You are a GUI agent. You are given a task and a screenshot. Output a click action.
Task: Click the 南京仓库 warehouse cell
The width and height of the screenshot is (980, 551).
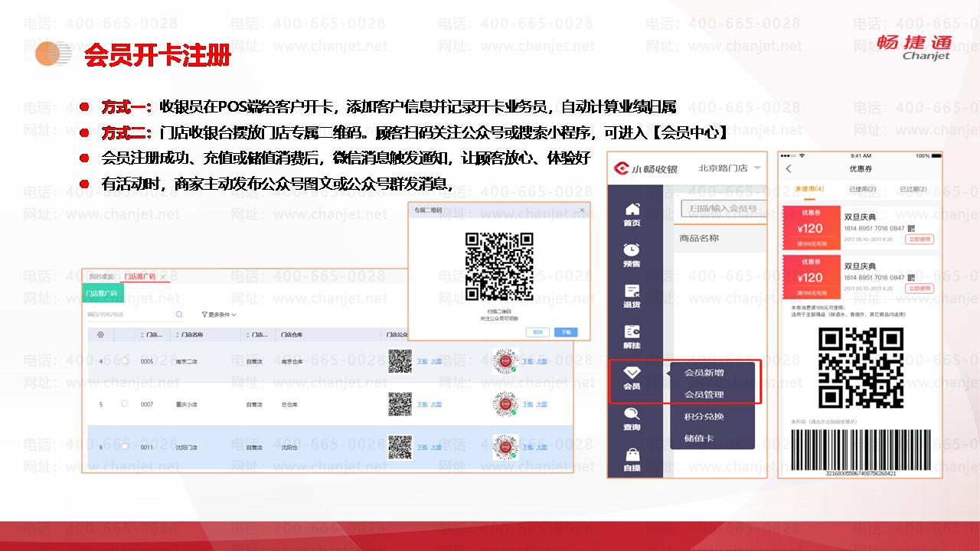coord(292,361)
